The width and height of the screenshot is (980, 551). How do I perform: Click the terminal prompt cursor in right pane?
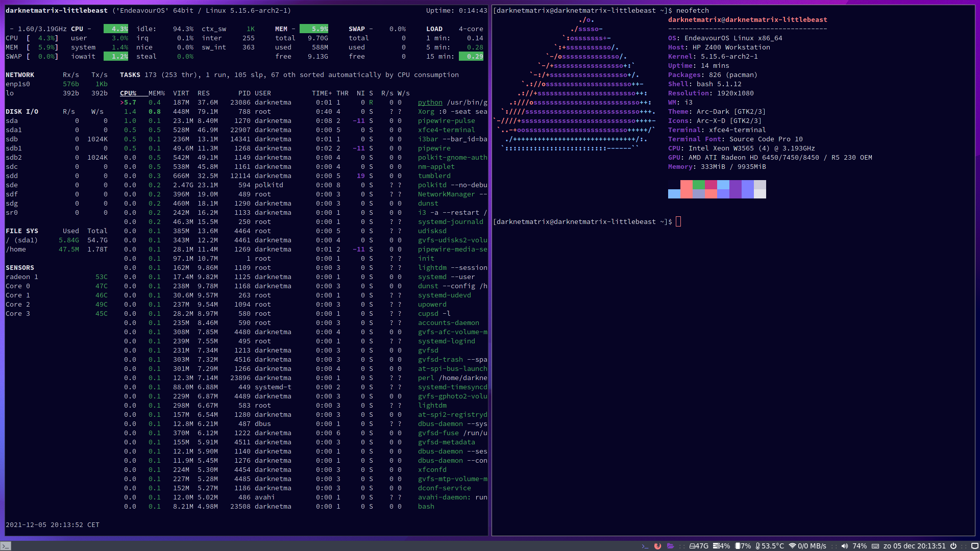click(678, 221)
